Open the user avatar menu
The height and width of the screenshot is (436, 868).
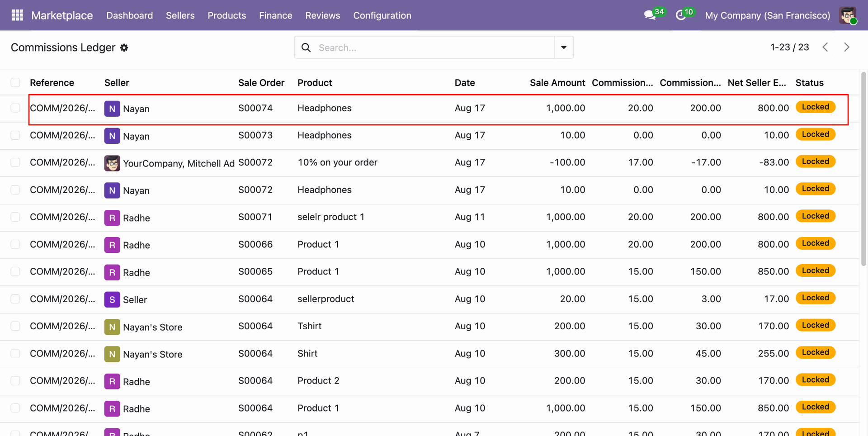point(848,15)
